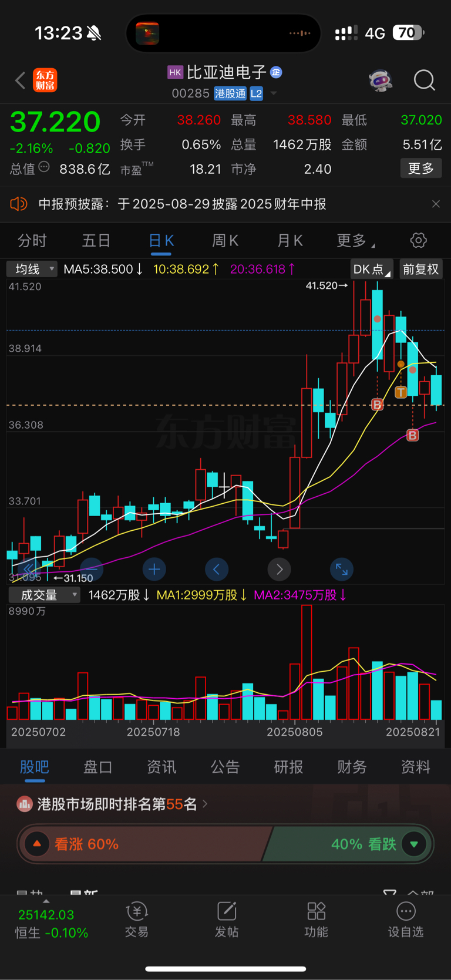Image resolution: width=451 pixels, height=980 pixels.
Task: Open the 资料 tab
Action: (x=415, y=767)
